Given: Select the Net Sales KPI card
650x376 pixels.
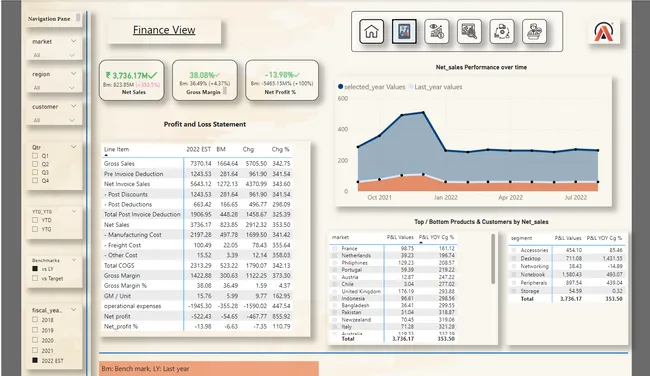Looking at the screenshot, I should coord(132,80).
